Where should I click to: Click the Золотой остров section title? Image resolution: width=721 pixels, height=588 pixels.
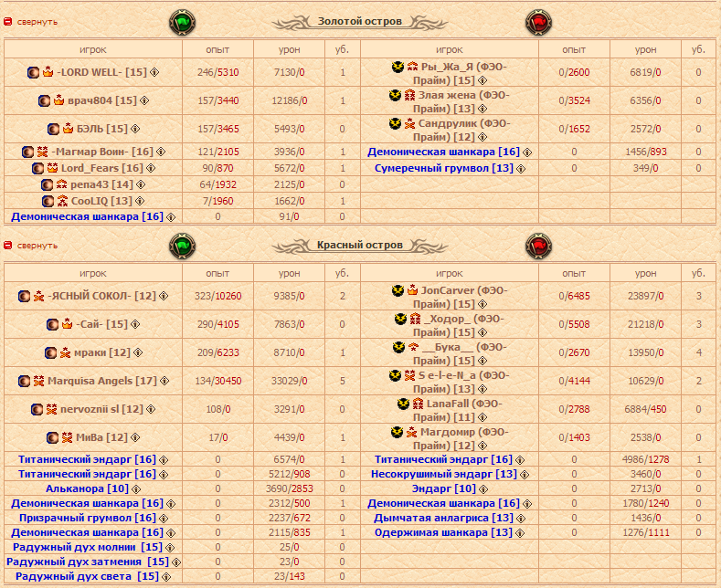tap(360, 21)
